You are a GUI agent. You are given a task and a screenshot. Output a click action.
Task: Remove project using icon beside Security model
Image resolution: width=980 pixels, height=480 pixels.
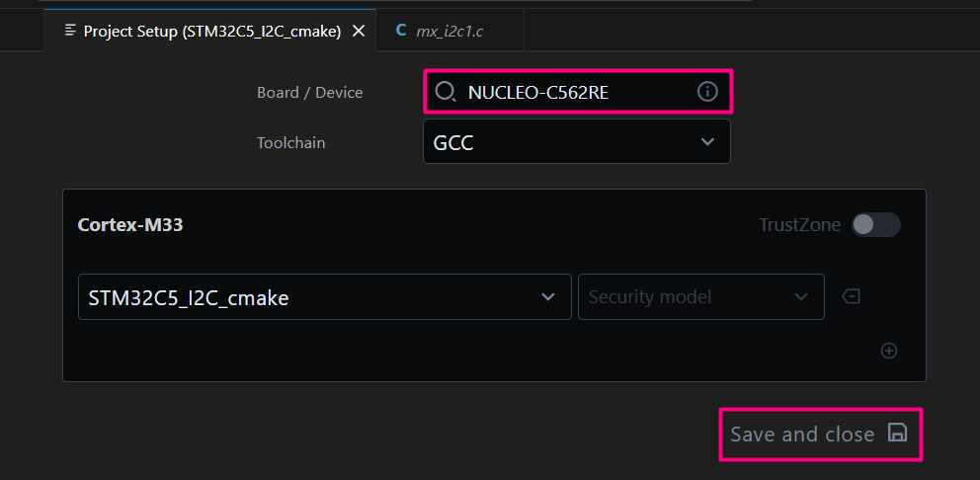[852, 295]
